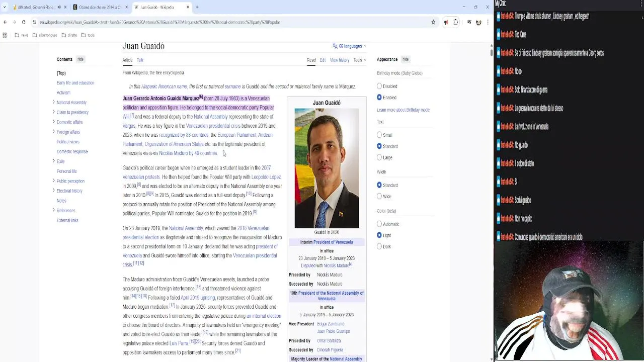Open the new tab plus button

click(197, 7)
